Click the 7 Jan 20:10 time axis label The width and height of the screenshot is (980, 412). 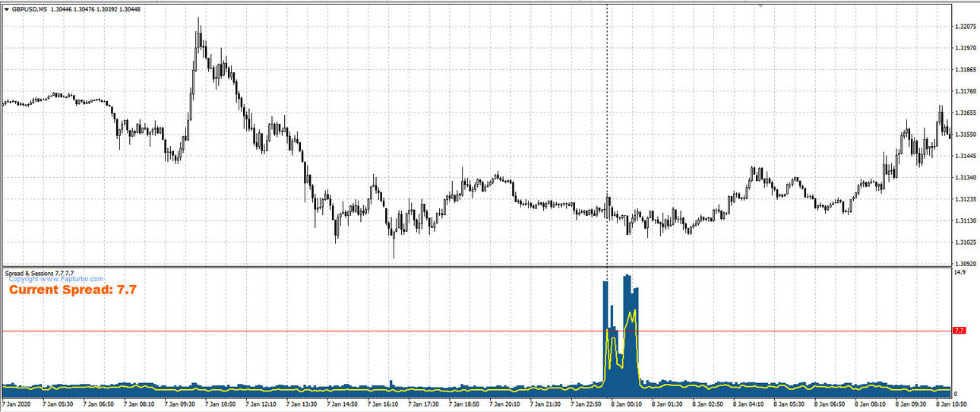(x=504, y=405)
